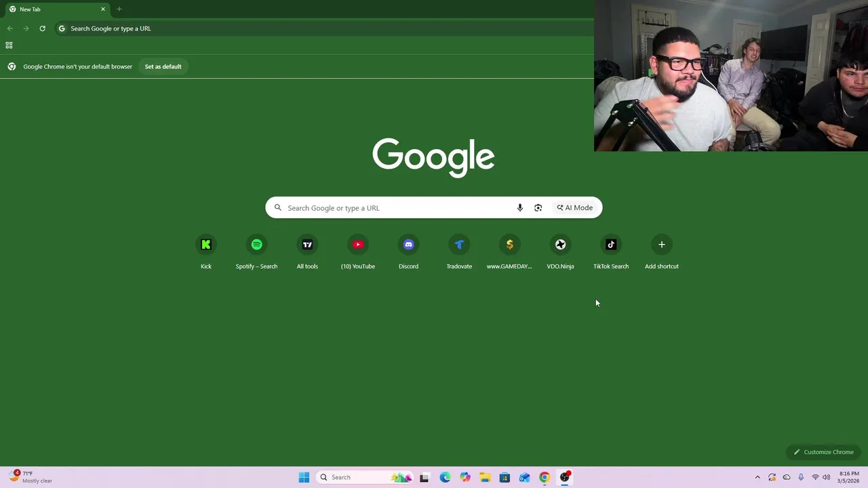Screen dimensions: 868x488
Task: Open Google Lens image search icon
Action: coord(538,208)
